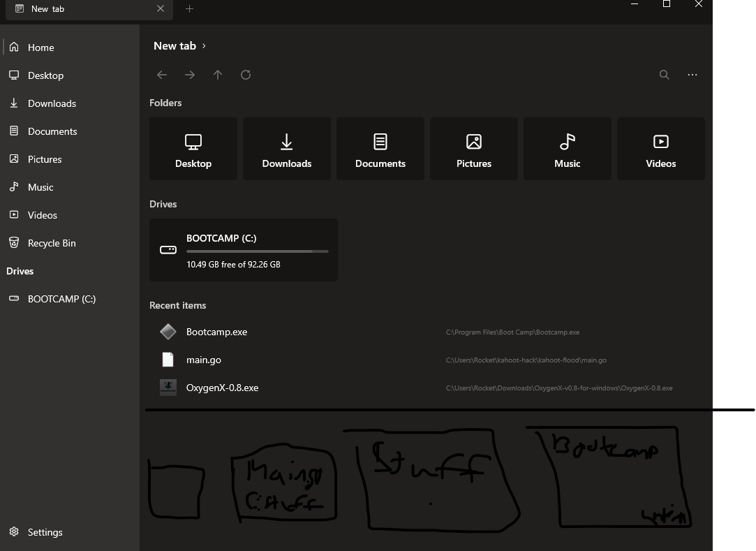Open a new tab with the plus button
Screen dimensions: 756x551
(189, 9)
